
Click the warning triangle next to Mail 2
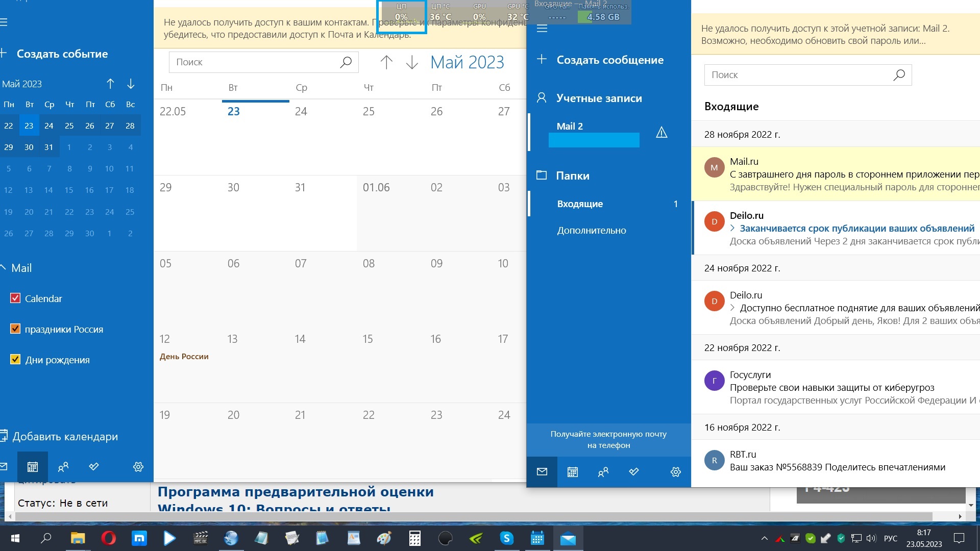pos(661,133)
